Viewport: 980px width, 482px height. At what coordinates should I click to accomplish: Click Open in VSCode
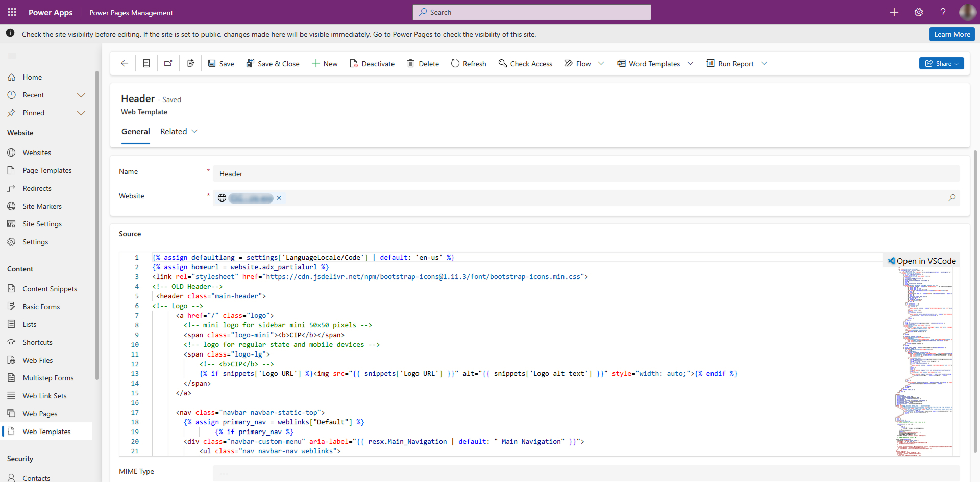[922, 261]
